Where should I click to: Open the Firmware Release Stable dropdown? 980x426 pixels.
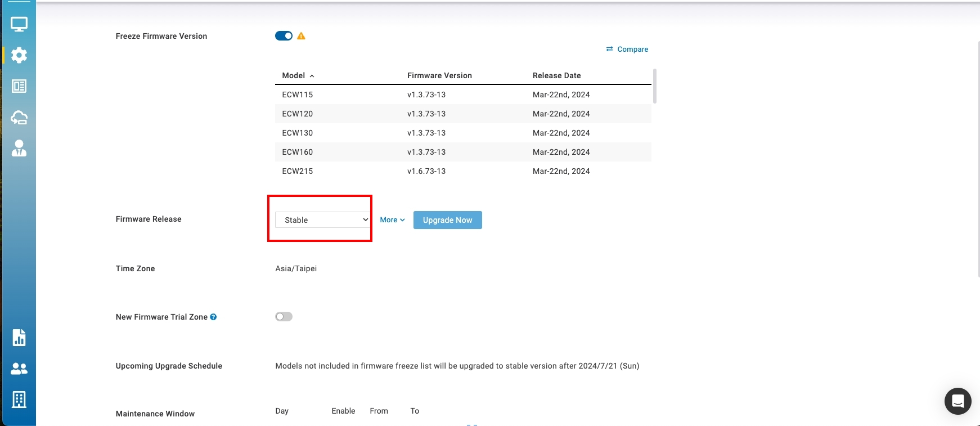322,220
